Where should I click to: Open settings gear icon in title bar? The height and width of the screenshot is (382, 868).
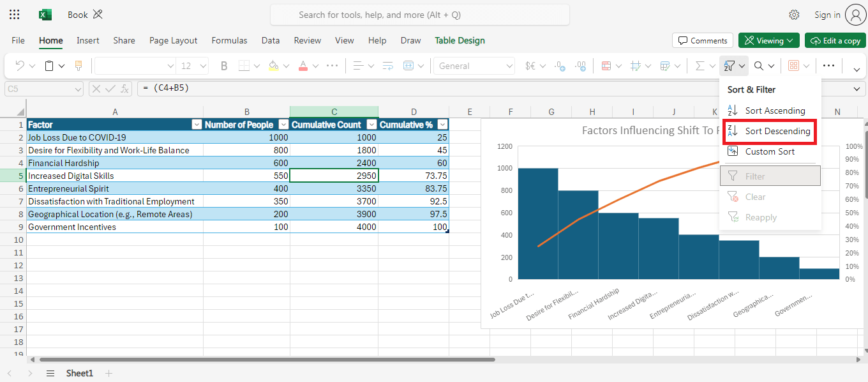coord(794,15)
